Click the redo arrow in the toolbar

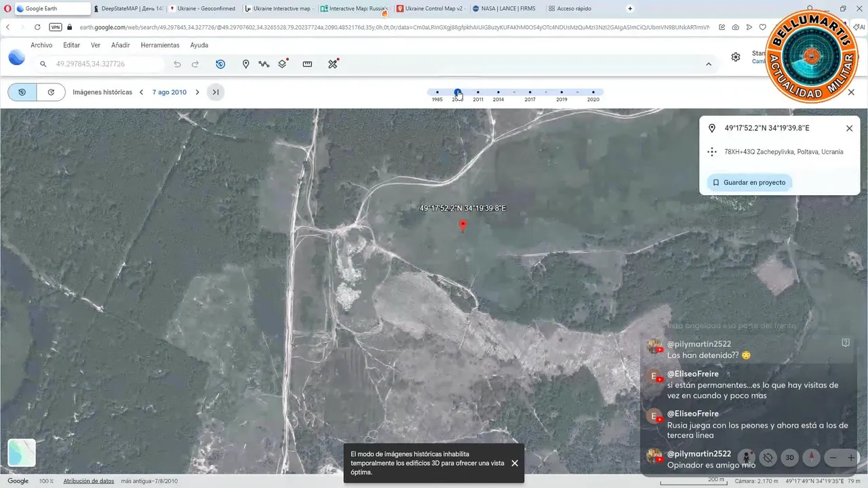click(x=195, y=64)
